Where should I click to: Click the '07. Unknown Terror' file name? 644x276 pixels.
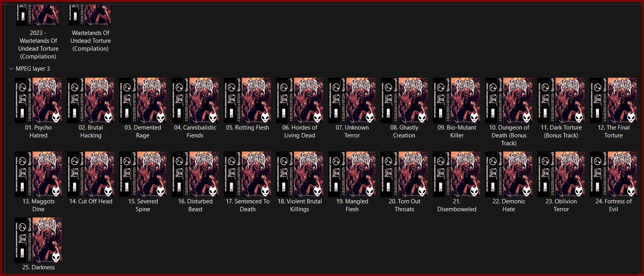[352, 132]
